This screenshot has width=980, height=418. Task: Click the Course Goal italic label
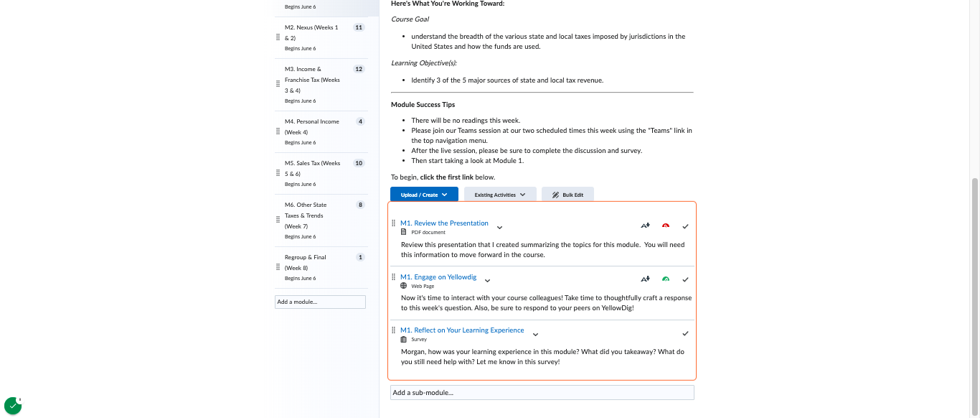pos(410,19)
